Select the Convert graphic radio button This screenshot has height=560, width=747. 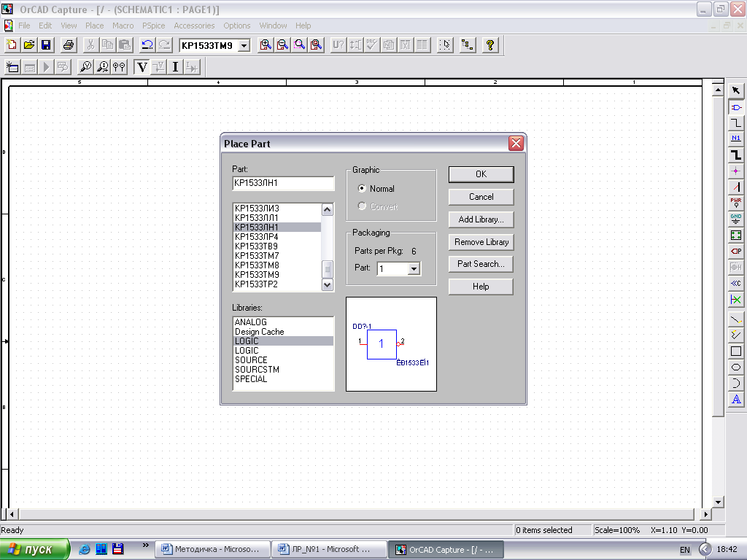tap(362, 206)
